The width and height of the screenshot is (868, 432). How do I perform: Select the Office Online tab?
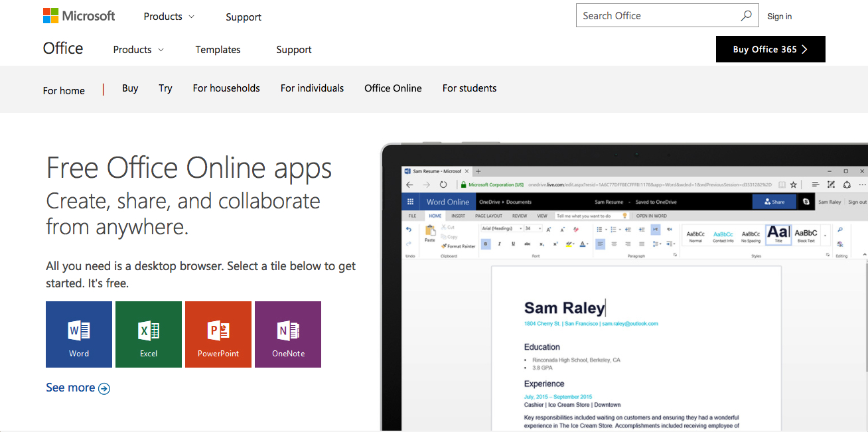click(393, 88)
